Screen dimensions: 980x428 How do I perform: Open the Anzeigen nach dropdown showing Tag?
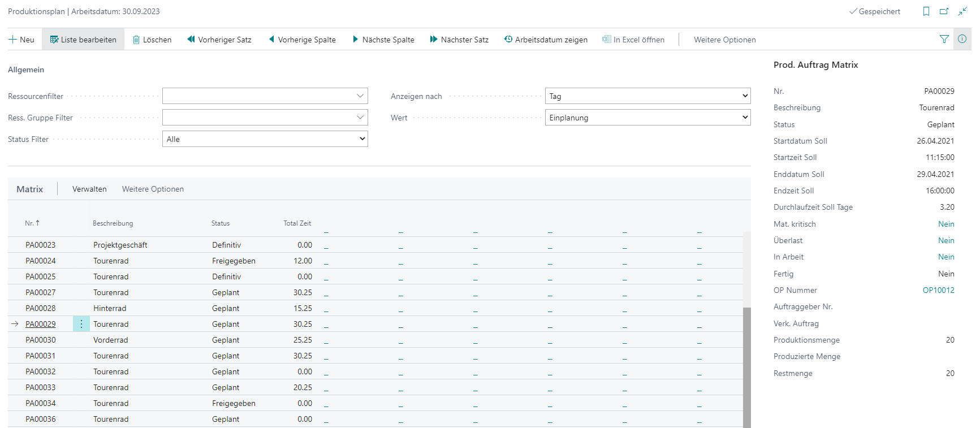point(648,96)
